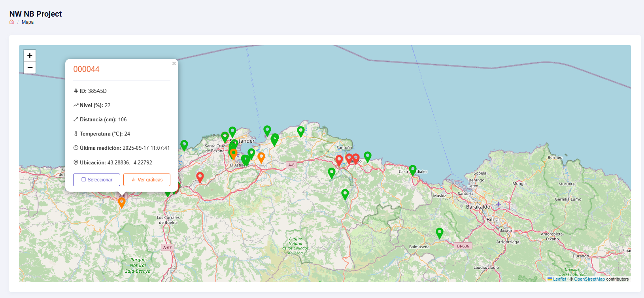Click the Seleccionar button
The image size is (644, 298).
[x=96, y=180]
